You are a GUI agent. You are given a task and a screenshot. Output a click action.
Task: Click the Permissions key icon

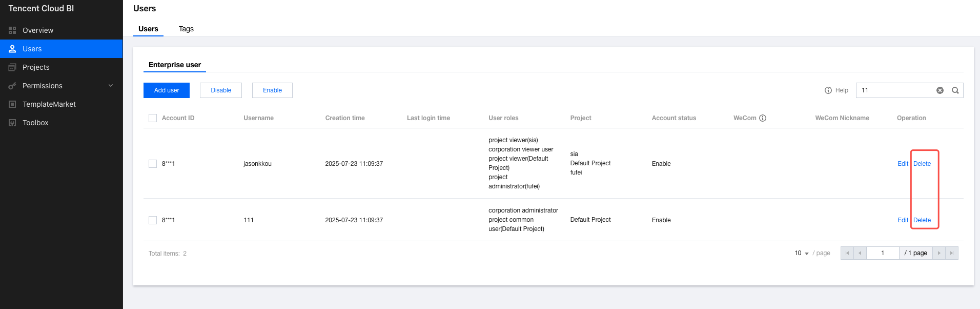pyautogui.click(x=12, y=86)
